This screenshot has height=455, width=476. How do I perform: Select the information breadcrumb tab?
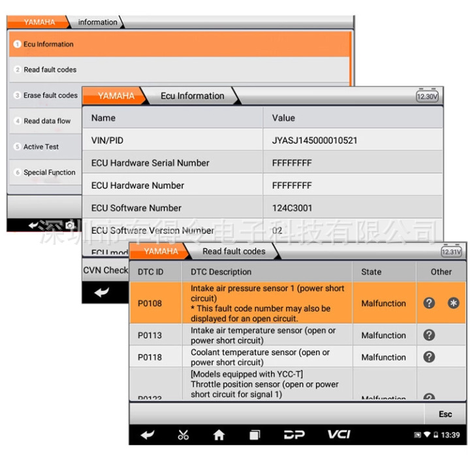click(x=97, y=22)
